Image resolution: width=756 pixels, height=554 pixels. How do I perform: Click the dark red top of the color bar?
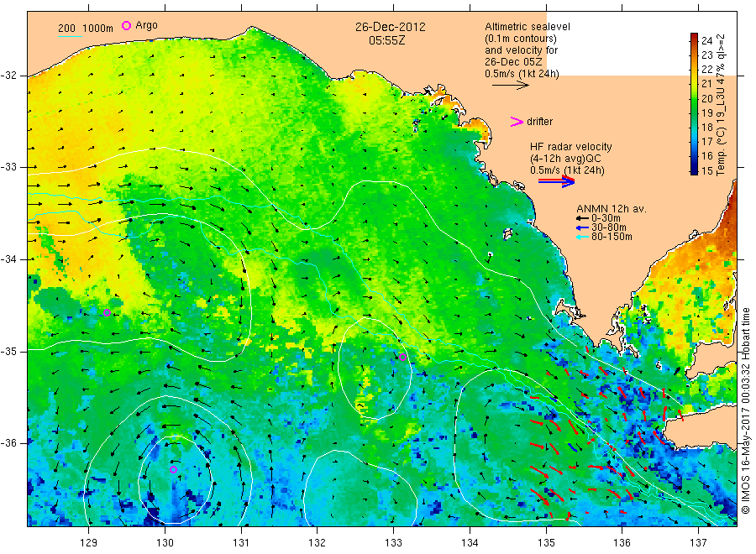coord(694,37)
